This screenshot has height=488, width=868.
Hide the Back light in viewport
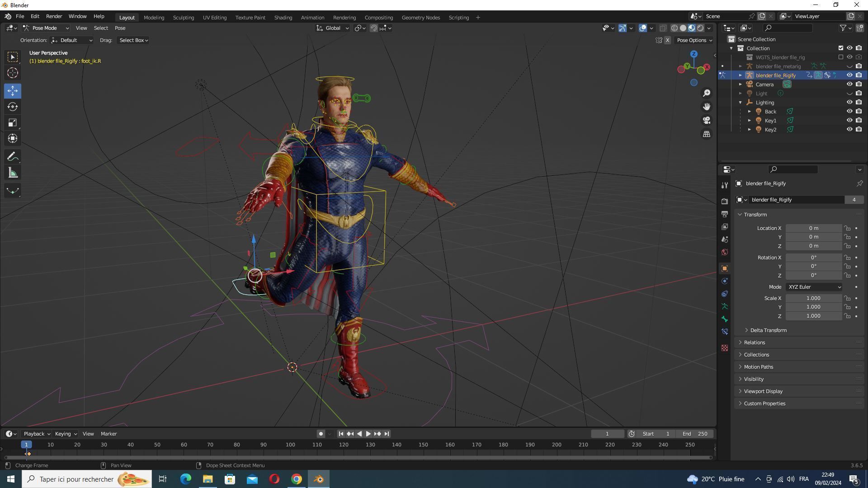pyautogui.click(x=849, y=112)
